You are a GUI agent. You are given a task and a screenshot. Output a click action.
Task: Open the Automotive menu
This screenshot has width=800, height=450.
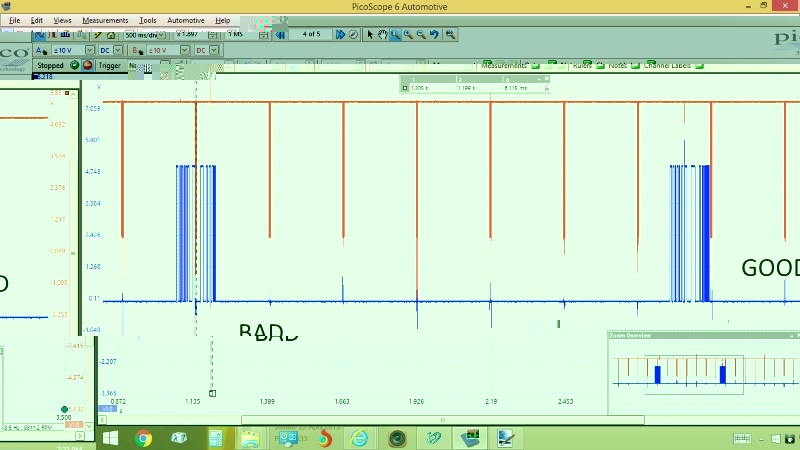(x=186, y=20)
